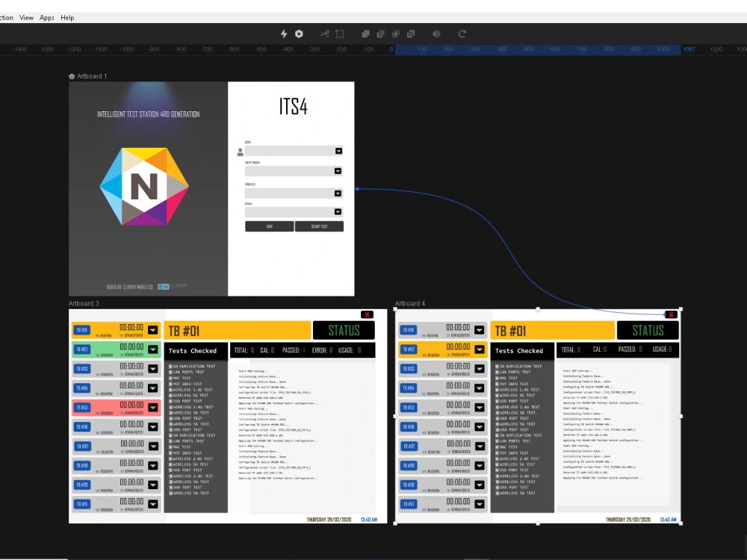Screen dimensions: 747x560
Task: Click the dashed square bounding-box icon
Action: [x=340, y=34]
